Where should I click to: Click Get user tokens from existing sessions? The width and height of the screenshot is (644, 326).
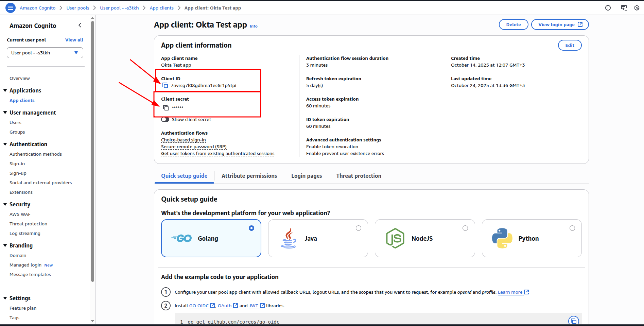coord(218,153)
